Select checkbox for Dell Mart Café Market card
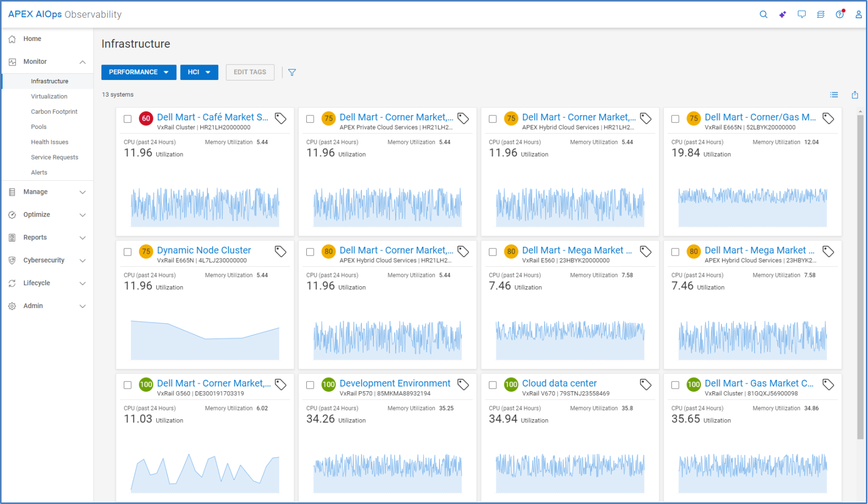Viewport: 868px width, 504px height. click(127, 119)
